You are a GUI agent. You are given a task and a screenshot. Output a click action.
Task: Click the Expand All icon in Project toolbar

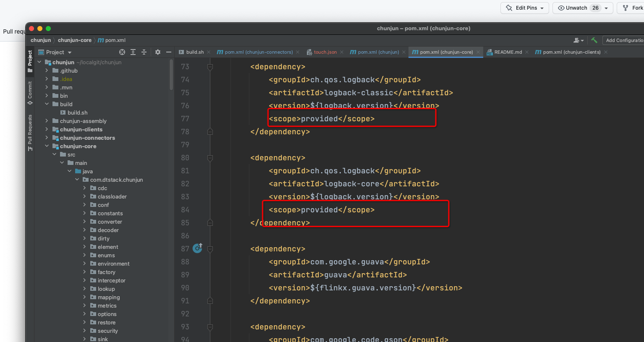point(133,52)
